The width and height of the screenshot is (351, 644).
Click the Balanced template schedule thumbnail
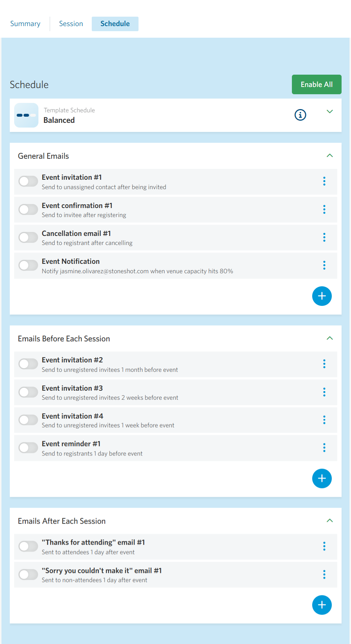coord(26,115)
